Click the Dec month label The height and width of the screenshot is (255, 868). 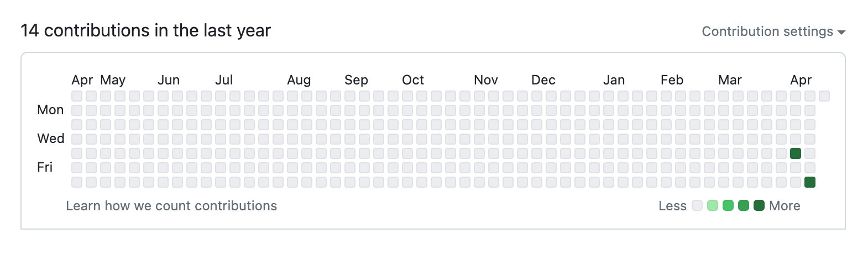point(543,80)
